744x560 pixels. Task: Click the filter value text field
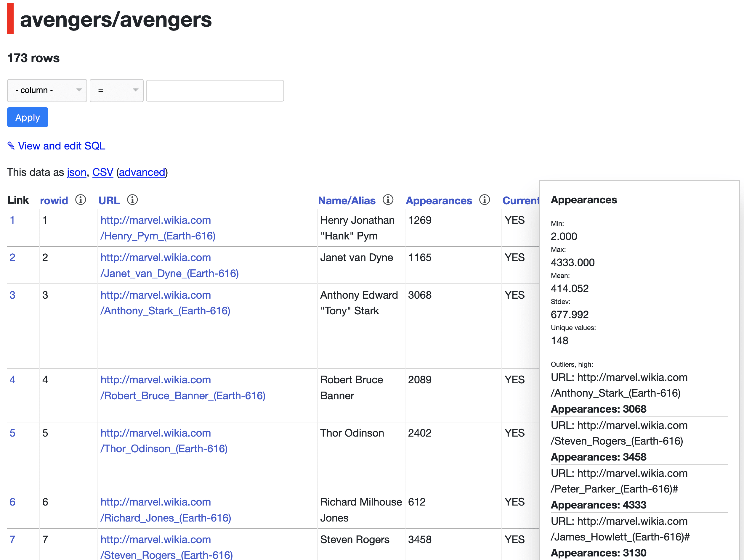215,90
